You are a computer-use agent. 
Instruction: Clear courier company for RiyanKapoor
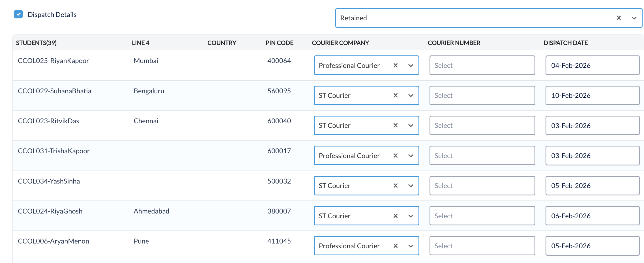395,65
